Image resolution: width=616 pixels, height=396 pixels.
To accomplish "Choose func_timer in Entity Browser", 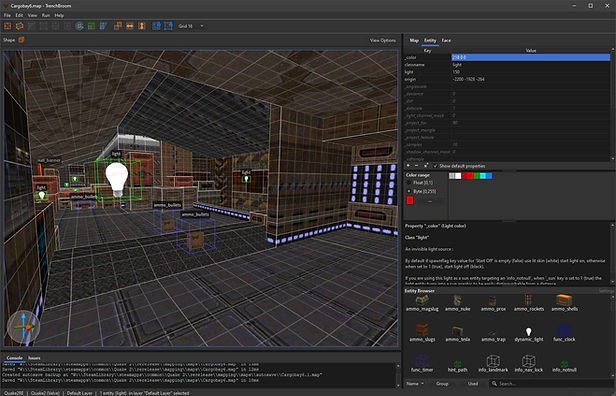I will [x=422, y=364].
